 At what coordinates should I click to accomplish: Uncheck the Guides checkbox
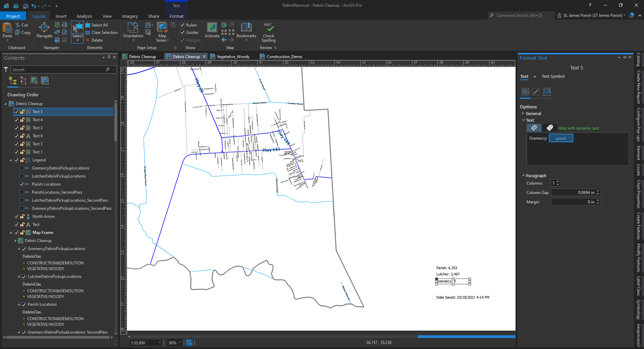[183, 33]
